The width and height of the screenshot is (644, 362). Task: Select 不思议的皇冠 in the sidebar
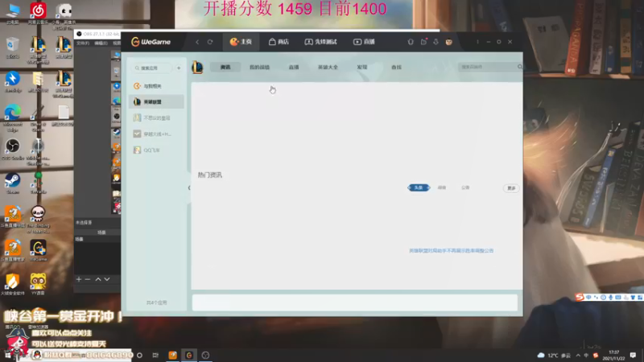[156, 117]
